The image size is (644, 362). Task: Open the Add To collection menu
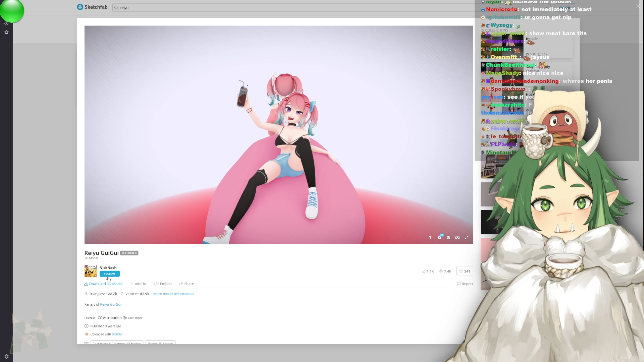click(x=138, y=284)
